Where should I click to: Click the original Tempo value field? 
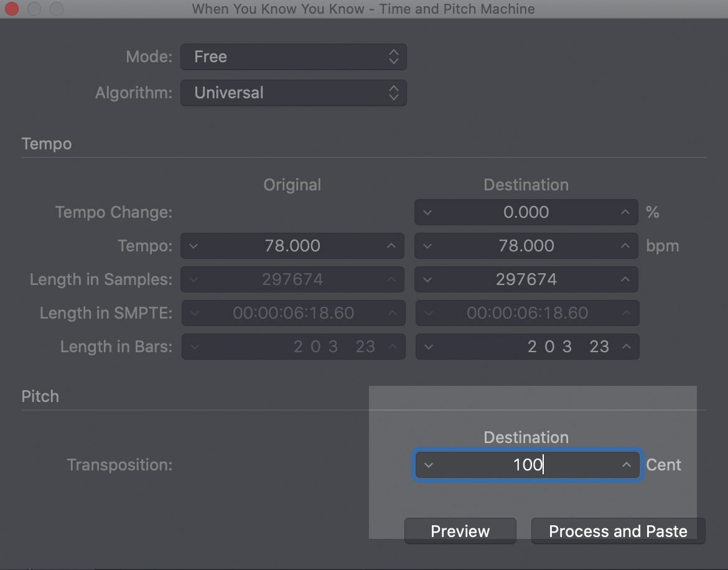tap(292, 246)
